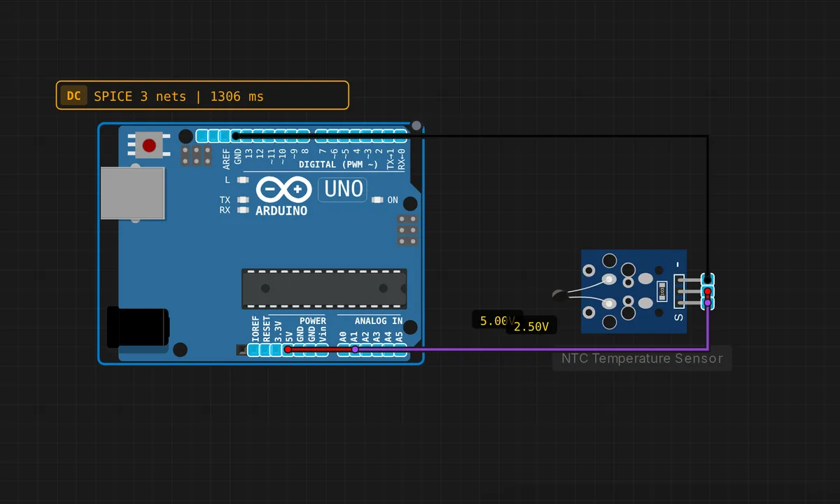Select digital pin 7 socket
This screenshot has width=840, height=504.
(x=321, y=136)
